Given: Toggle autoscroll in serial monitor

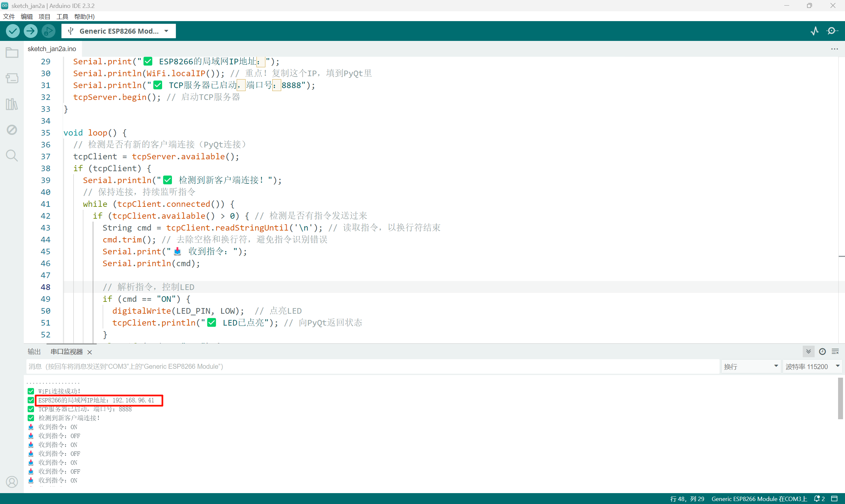Looking at the screenshot, I should [808, 352].
